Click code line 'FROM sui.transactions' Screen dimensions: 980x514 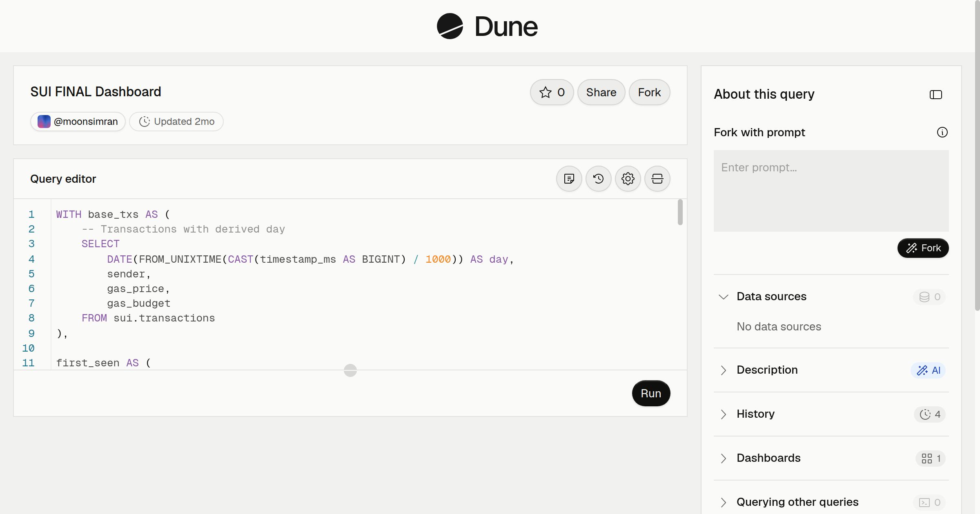148,318
